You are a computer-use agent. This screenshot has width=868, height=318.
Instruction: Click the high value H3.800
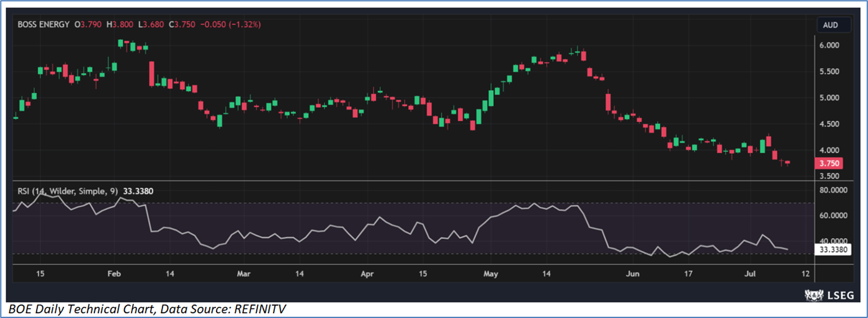pos(120,24)
